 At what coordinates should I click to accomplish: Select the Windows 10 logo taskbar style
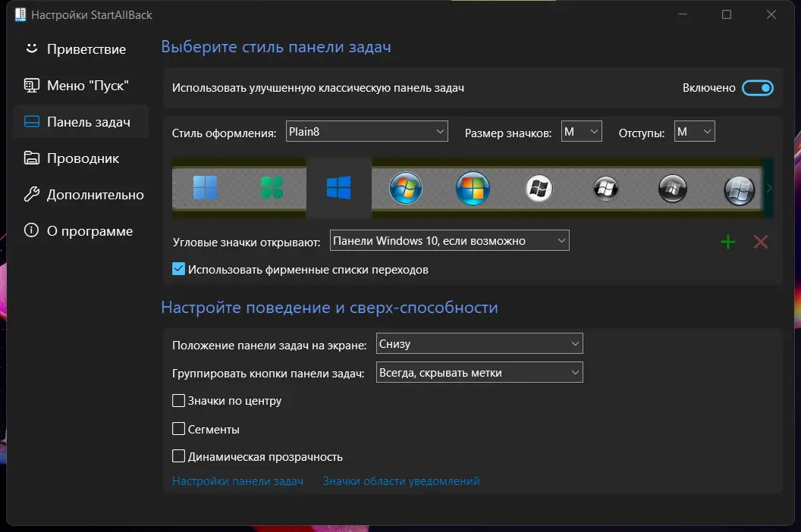point(338,187)
